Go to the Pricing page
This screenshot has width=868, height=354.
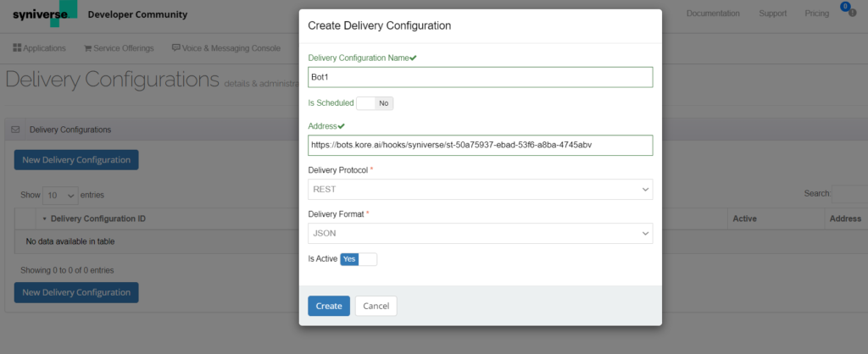816,14
